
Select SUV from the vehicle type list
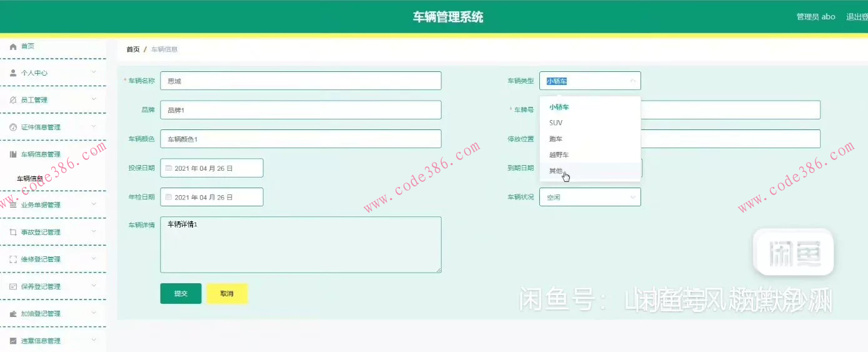coord(590,123)
